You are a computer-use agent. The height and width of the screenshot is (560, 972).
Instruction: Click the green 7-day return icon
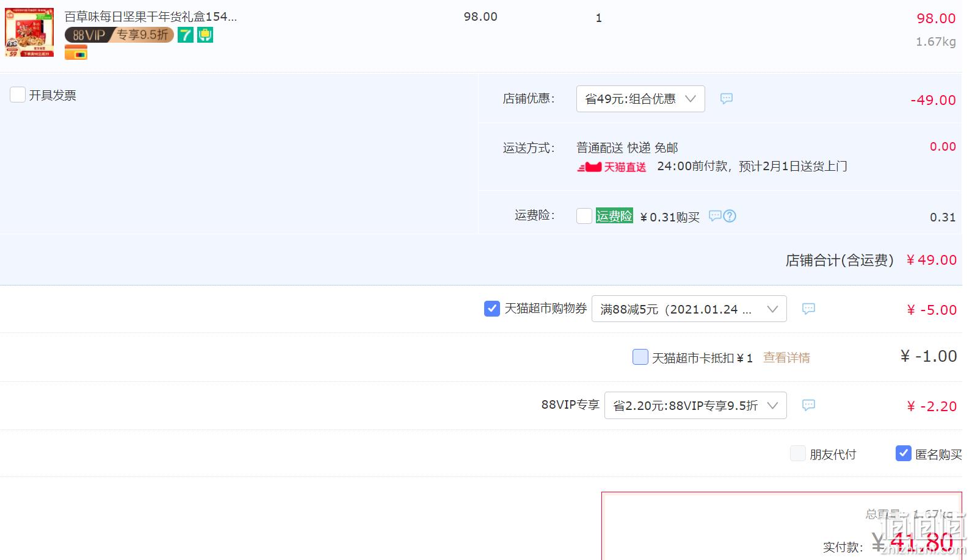tap(186, 35)
